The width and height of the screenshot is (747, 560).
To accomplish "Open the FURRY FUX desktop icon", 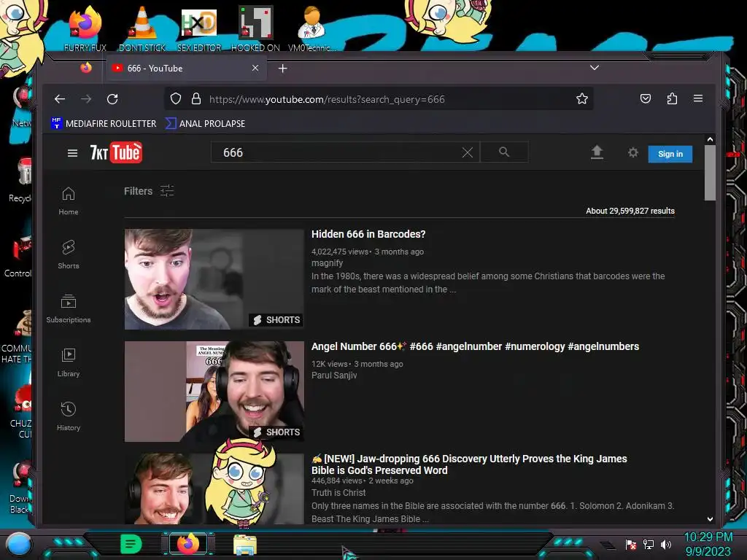I will coord(85,28).
